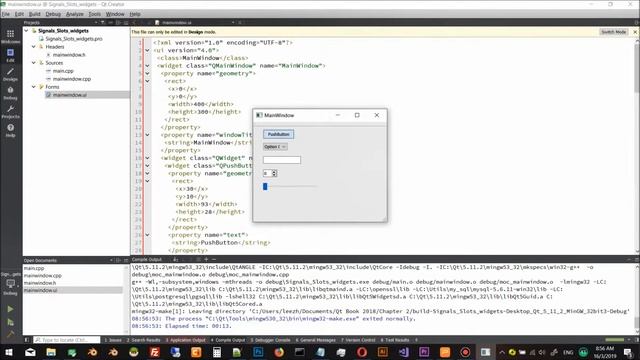The height and width of the screenshot is (360, 640).
Task: Open Visual Studio from the taskbar
Action: coord(404,352)
